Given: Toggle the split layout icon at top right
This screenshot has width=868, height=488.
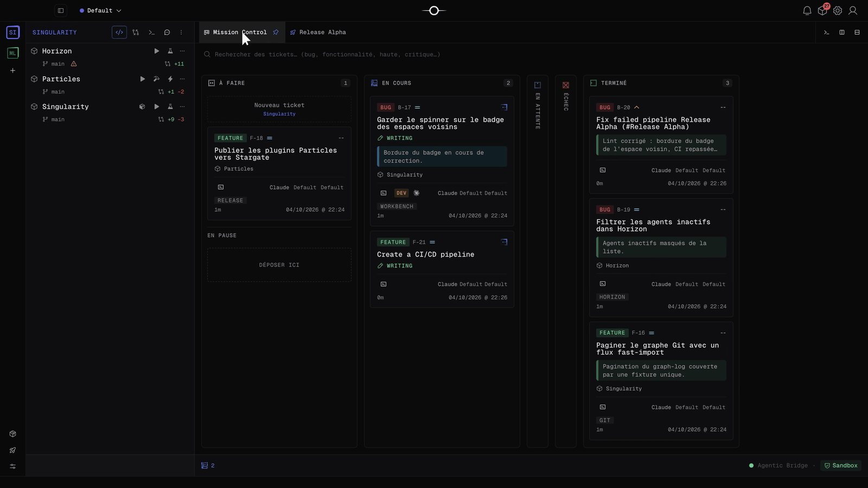Looking at the screenshot, I should tap(842, 33).
